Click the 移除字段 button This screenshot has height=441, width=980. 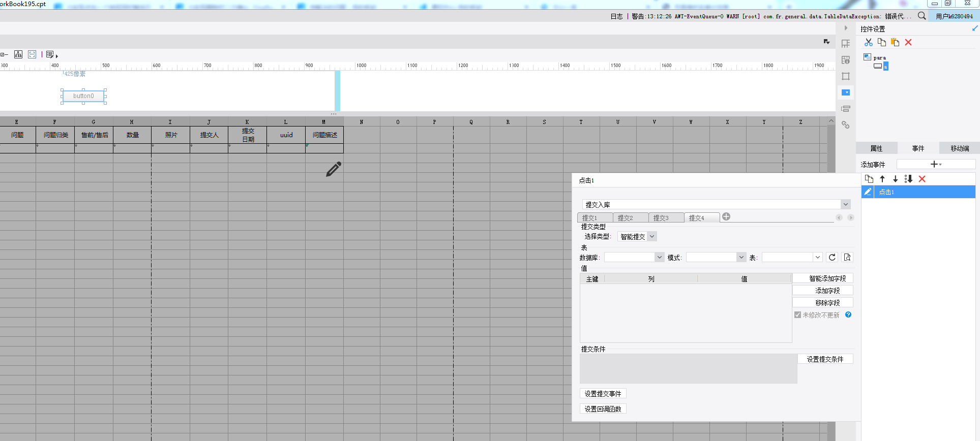pyautogui.click(x=822, y=303)
